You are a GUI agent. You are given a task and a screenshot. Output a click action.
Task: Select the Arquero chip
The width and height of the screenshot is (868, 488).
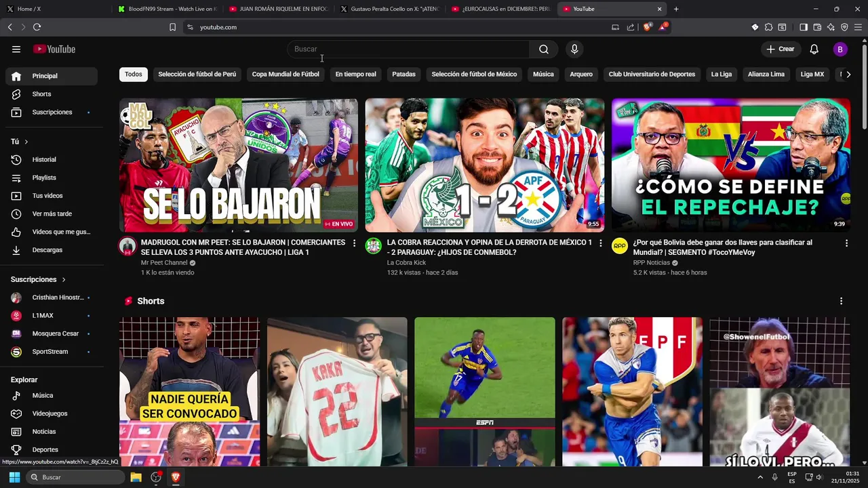[581, 75]
